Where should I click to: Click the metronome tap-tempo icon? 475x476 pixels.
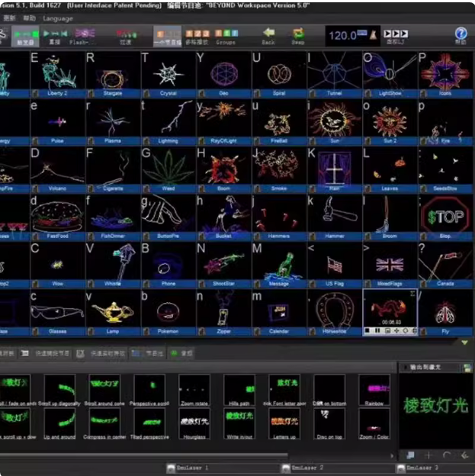373,35
